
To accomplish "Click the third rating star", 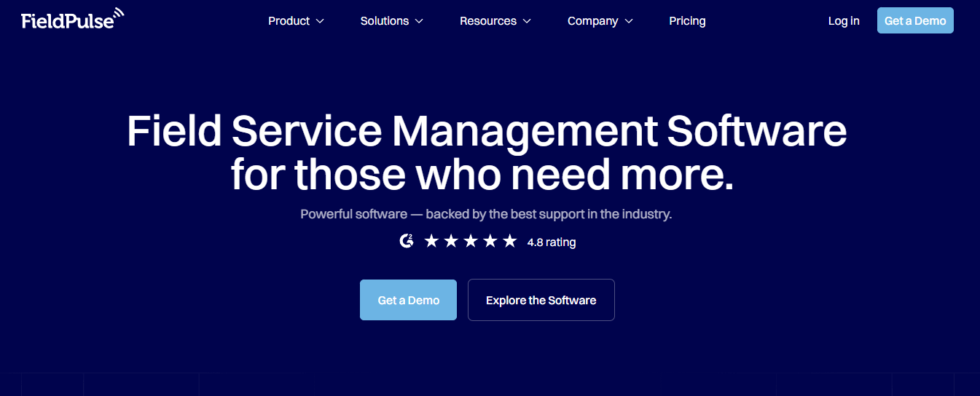I will click(471, 241).
